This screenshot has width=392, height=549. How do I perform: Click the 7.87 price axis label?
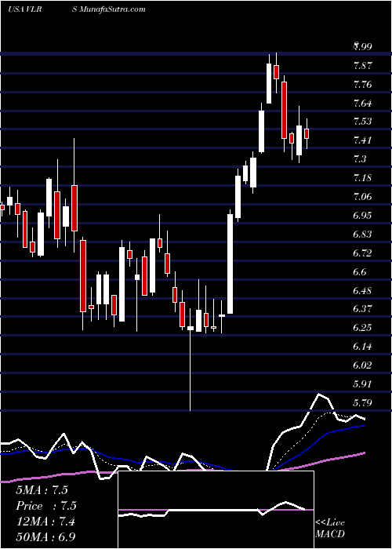tap(362, 65)
